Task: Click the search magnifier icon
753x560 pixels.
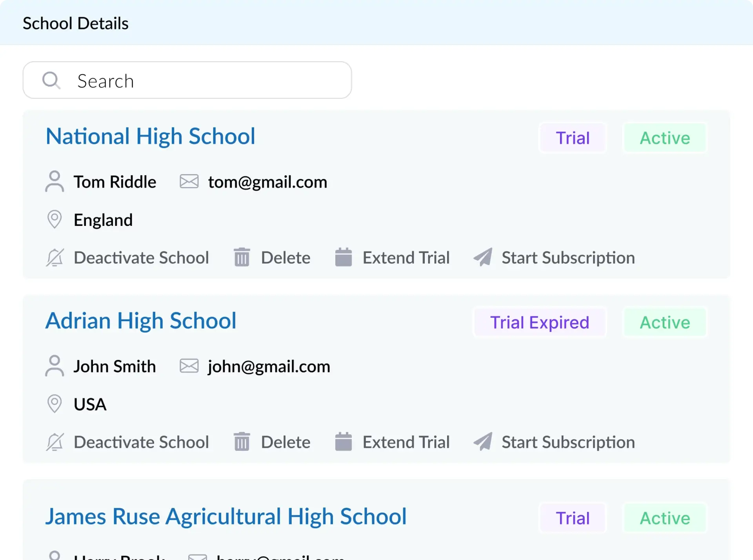Action: click(51, 80)
